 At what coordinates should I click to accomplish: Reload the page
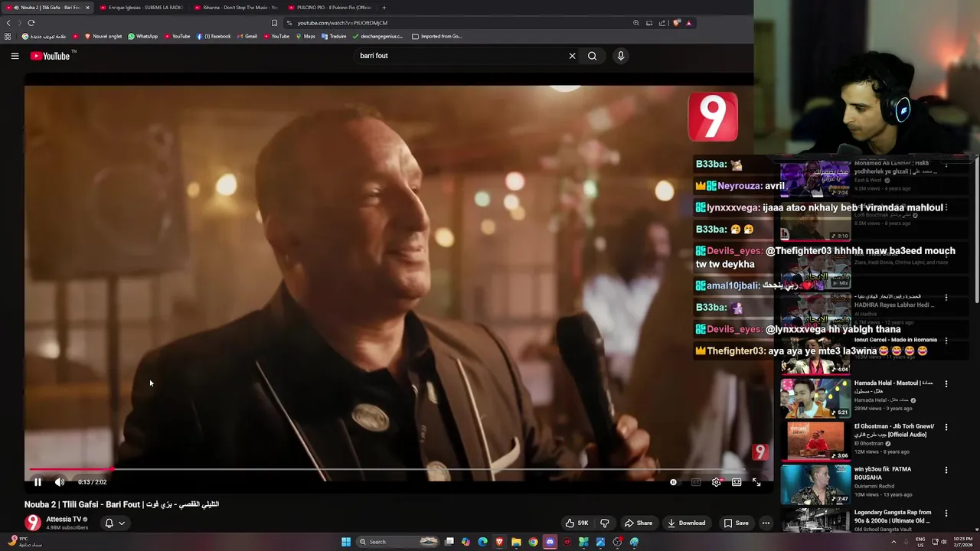31,23
